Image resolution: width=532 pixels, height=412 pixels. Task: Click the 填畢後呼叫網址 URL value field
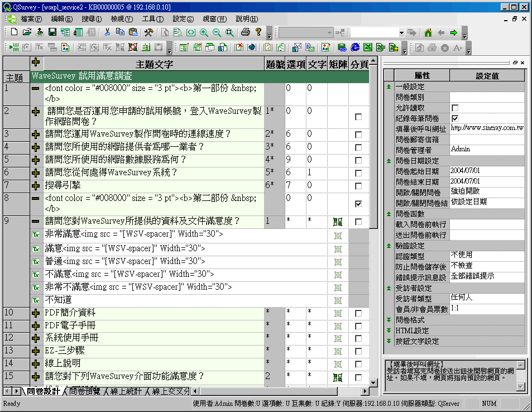click(x=487, y=128)
